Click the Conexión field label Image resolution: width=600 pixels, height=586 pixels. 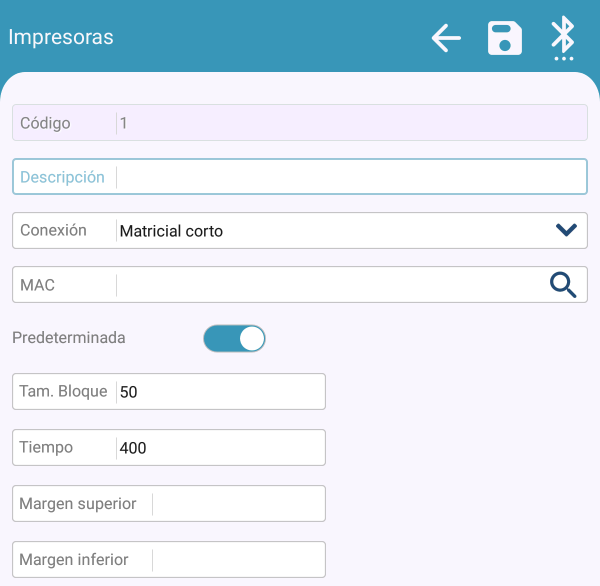(53, 230)
